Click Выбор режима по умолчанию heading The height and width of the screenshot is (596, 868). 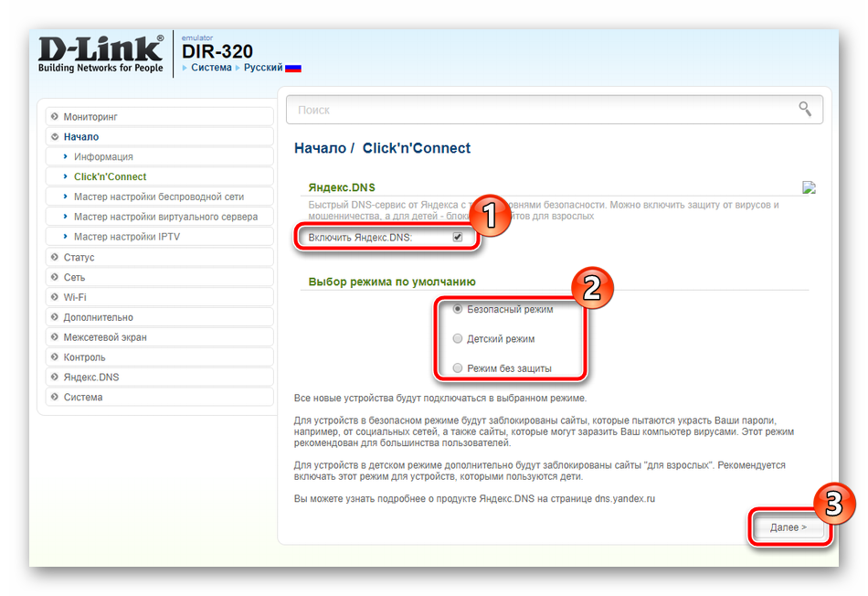coord(392,282)
